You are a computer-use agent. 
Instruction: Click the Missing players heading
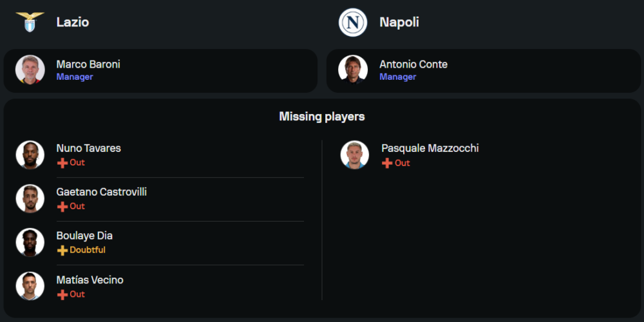322,117
